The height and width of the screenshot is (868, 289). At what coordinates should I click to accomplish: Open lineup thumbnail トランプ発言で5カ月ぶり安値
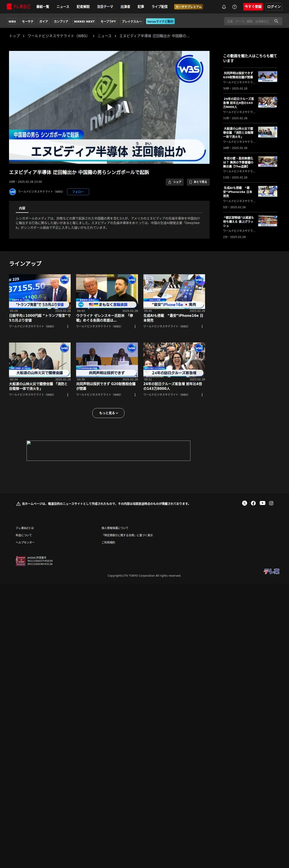40,291
